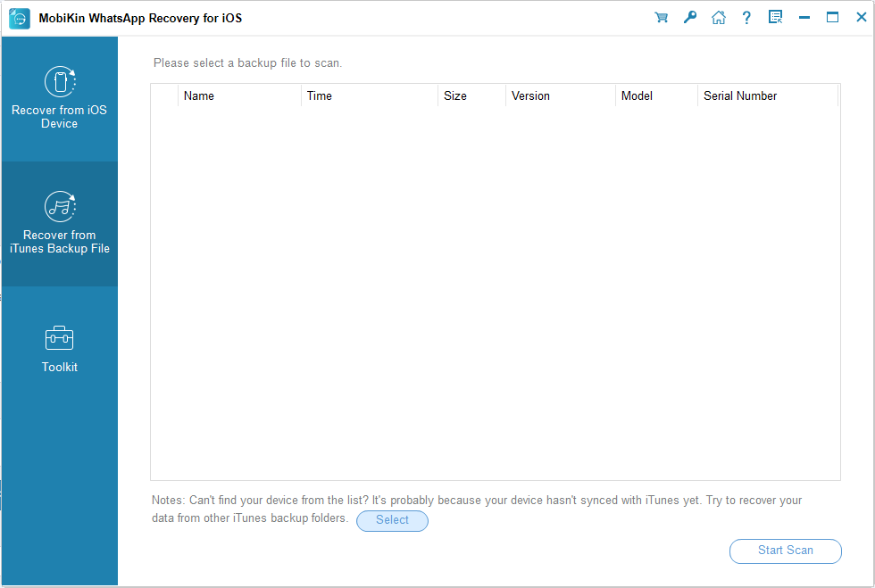This screenshot has height=588, width=875.
Task: Minimize the MobiKin window
Action: coord(804,18)
